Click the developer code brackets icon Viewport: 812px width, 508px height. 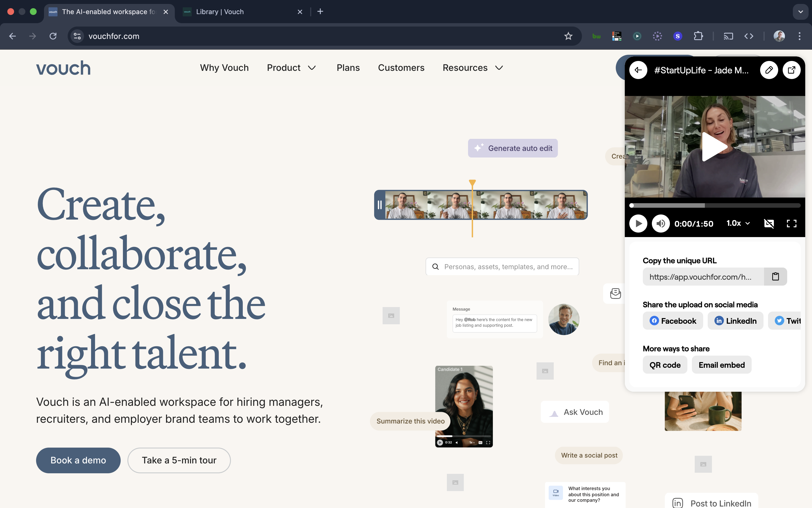pos(749,36)
